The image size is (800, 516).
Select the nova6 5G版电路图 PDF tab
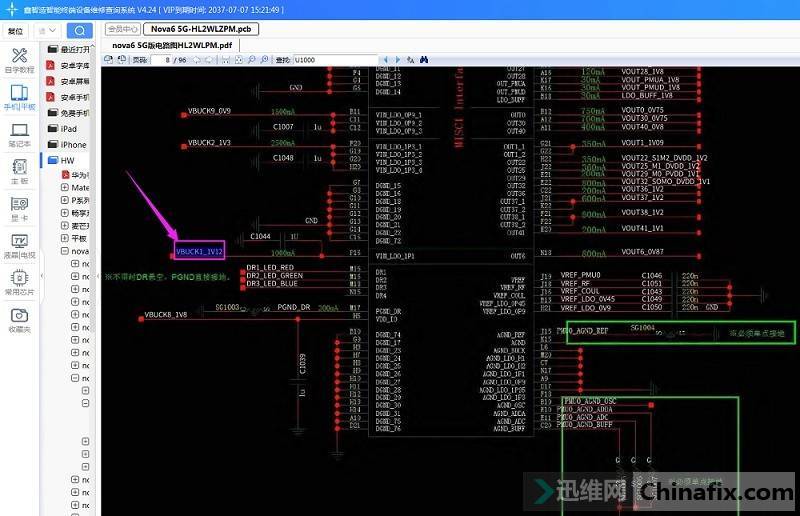pyautogui.click(x=172, y=45)
